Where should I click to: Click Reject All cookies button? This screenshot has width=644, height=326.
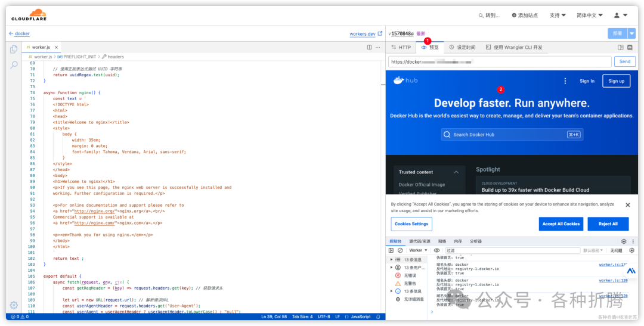[x=608, y=223]
